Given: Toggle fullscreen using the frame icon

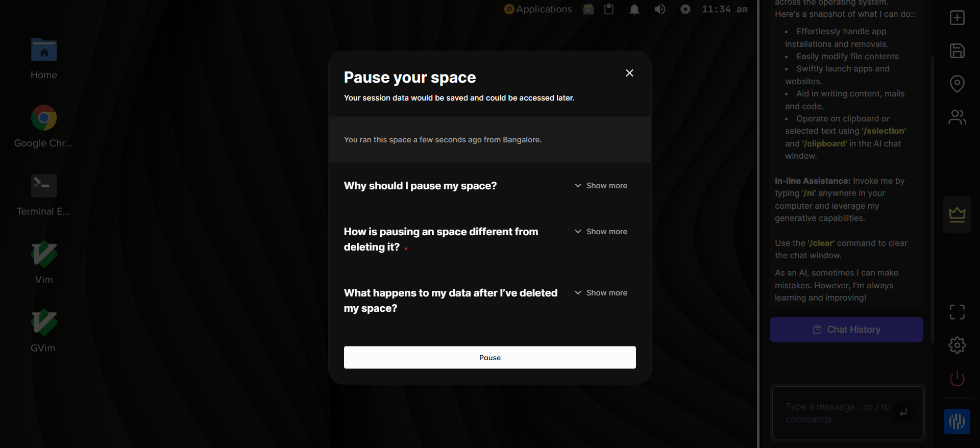Looking at the screenshot, I should coord(957,312).
